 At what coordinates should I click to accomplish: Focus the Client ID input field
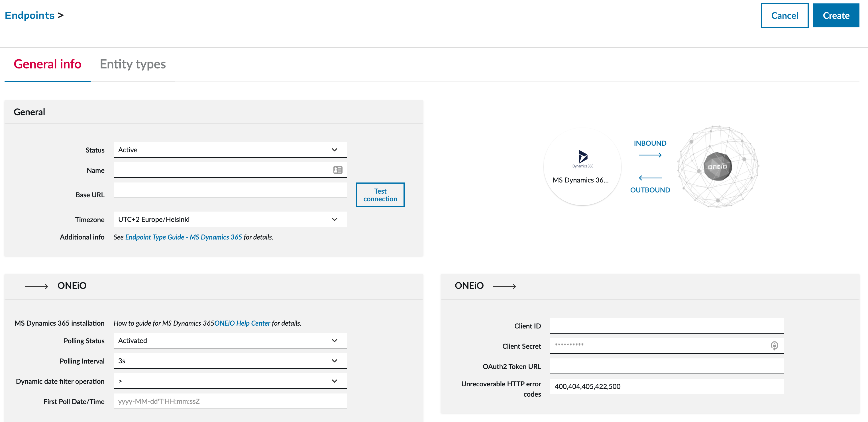[667, 326]
